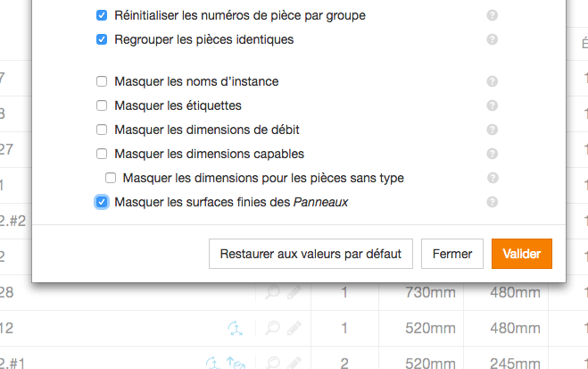Enable Masquer les étiquettes checkbox
Viewport: 588px width, 369px height.
(x=102, y=105)
